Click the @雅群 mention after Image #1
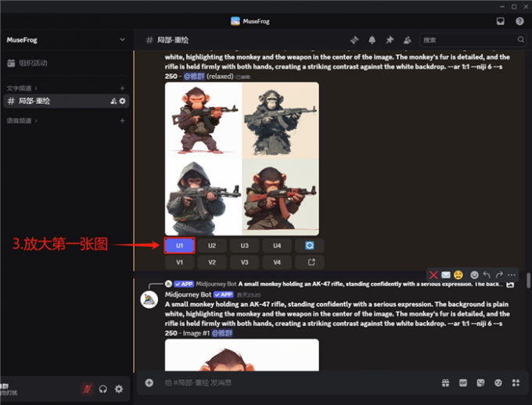The height and width of the screenshot is (405, 532). 222,333
